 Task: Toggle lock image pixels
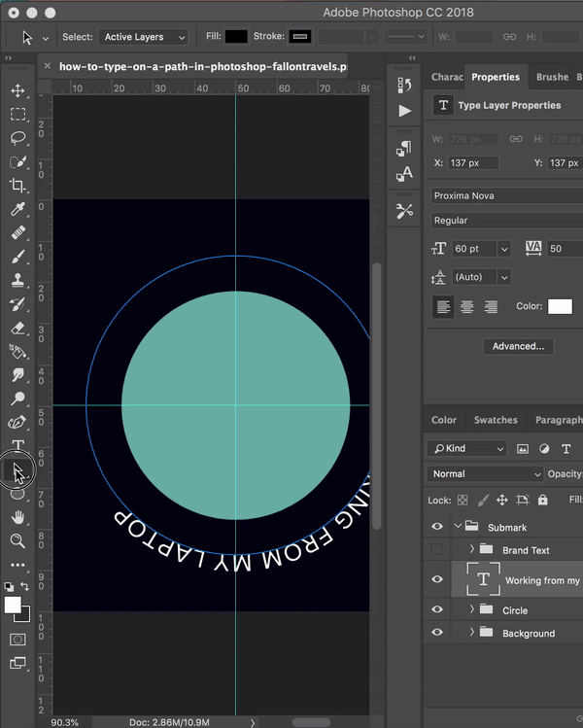point(483,500)
